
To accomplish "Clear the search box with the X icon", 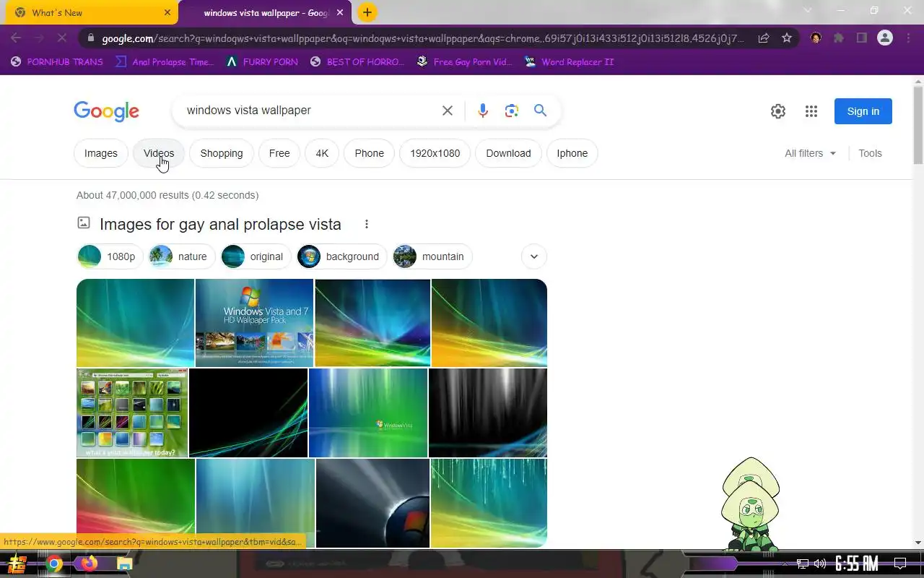I will [448, 111].
